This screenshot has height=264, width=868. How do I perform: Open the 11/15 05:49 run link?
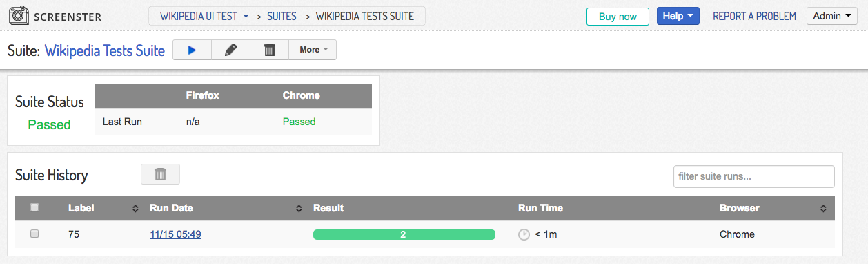tap(175, 234)
